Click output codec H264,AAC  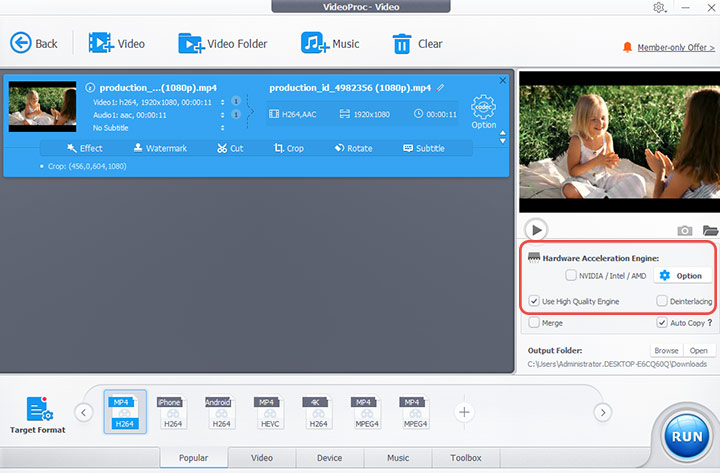pyautogui.click(x=293, y=114)
